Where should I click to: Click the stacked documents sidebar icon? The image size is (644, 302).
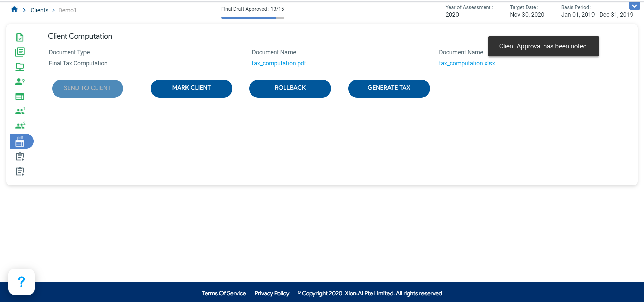(20, 52)
